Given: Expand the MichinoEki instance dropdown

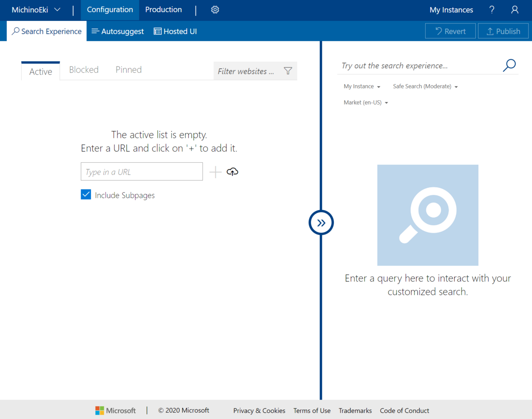Looking at the screenshot, I should point(36,10).
